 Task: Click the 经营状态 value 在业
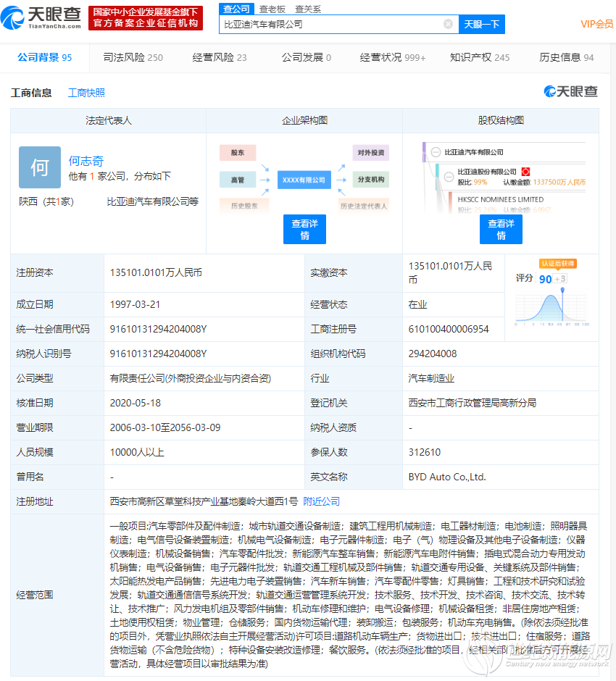click(x=418, y=304)
